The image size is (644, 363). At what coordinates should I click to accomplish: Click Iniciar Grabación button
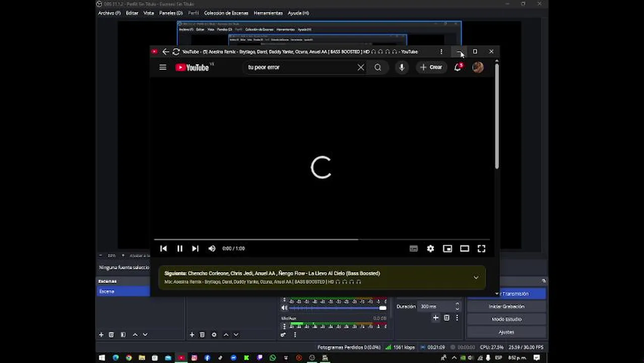[506, 307]
